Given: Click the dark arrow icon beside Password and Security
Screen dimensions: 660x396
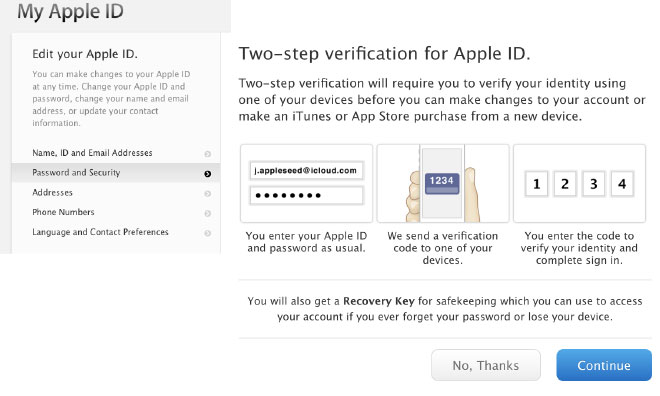Looking at the screenshot, I should [208, 174].
